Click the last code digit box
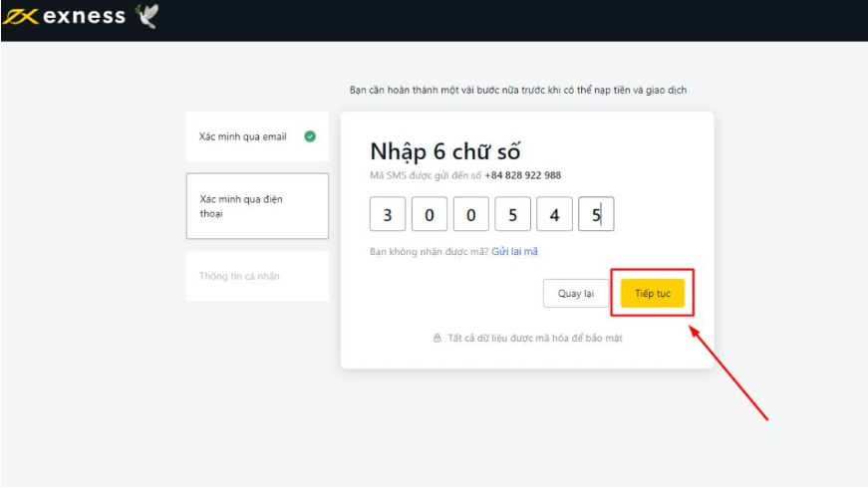This screenshot has height=489, width=868. (596, 214)
